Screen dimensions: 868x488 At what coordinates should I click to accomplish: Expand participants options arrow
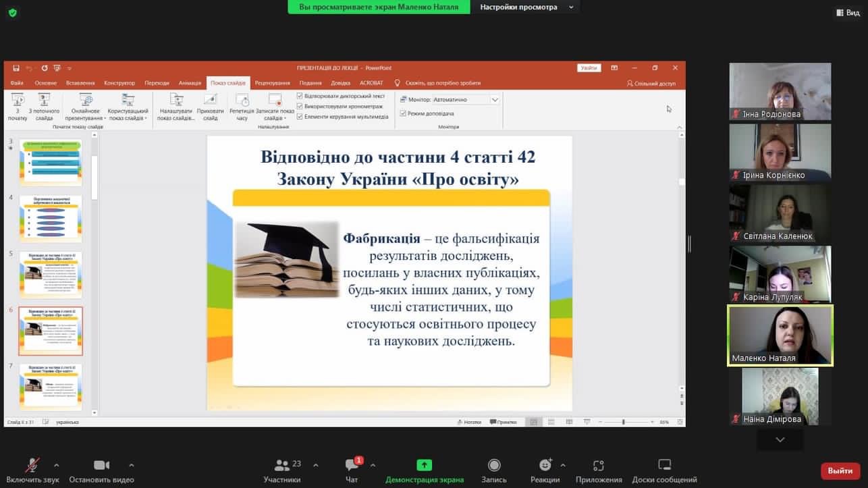click(x=316, y=465)
